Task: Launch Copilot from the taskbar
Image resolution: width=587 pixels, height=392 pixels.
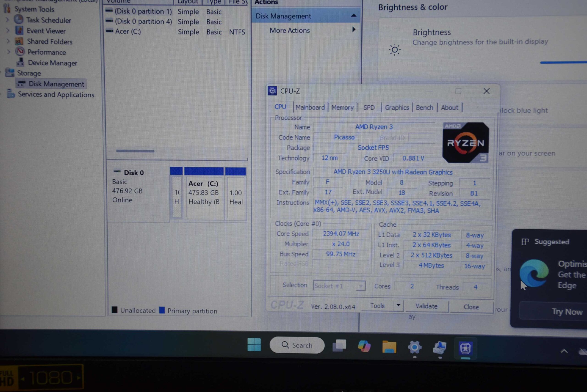Action: coord(364,346)
